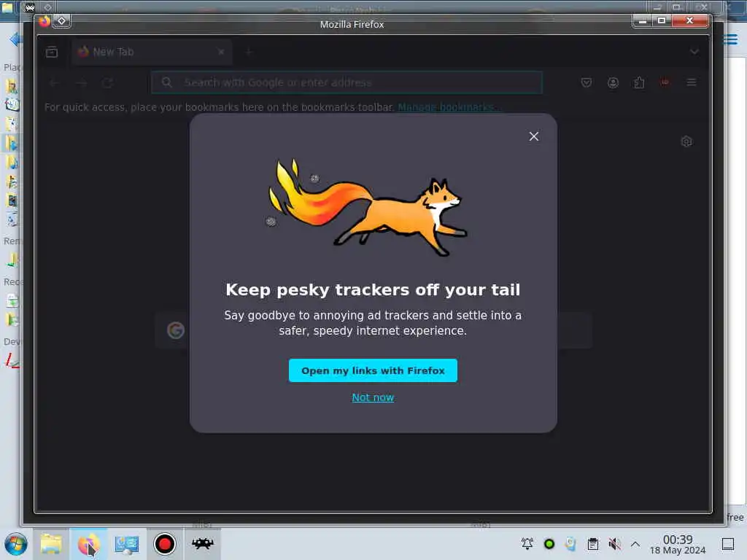Select the New Tab tab
The width and height of the screenshot is (747, 560).
pyautogui.click(x=152, y=52)
